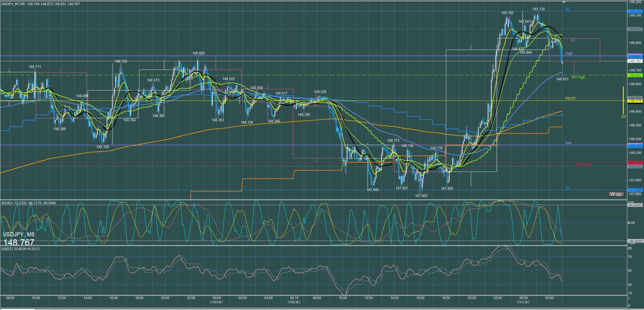
Task: Click the Low label near 148.149
Action: (x=568, y=143)
